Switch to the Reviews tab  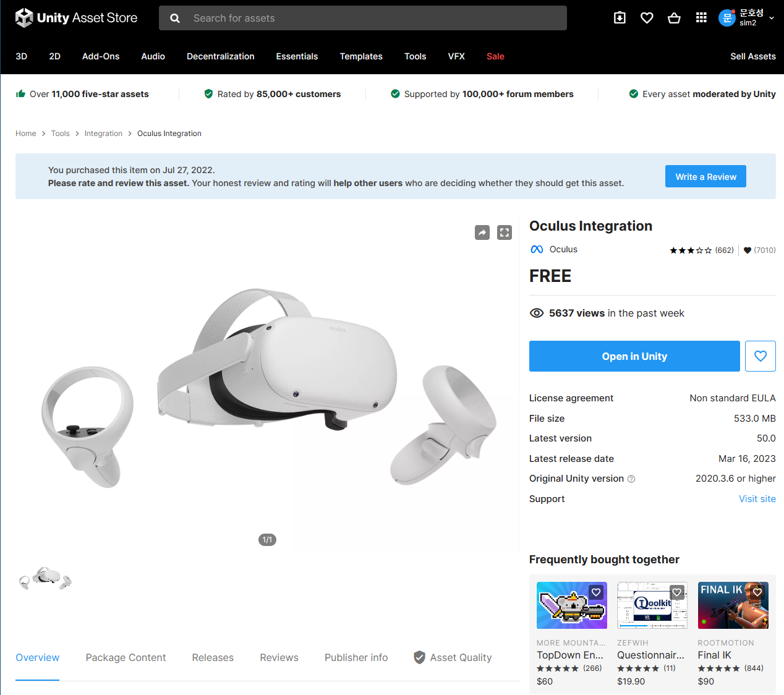click(x=279, y=658)
